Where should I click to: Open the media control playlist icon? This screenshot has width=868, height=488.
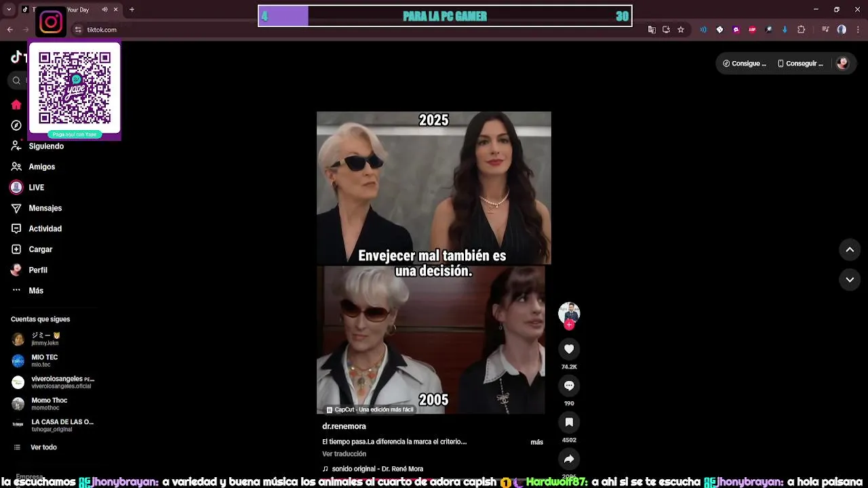(825, 29)
